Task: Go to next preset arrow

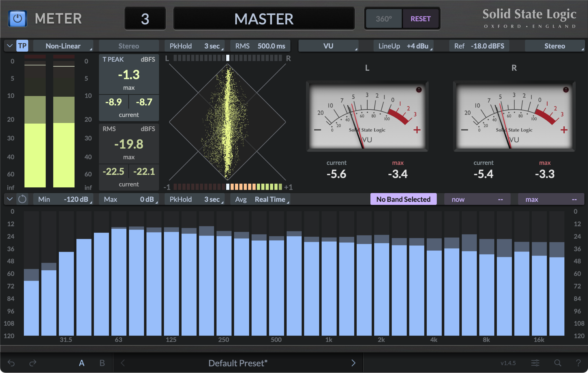Action: [353, 363]
